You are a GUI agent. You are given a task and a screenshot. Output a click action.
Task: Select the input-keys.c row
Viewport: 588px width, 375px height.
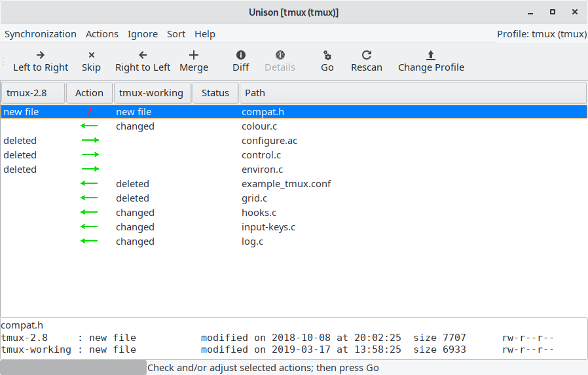point(294,227)
